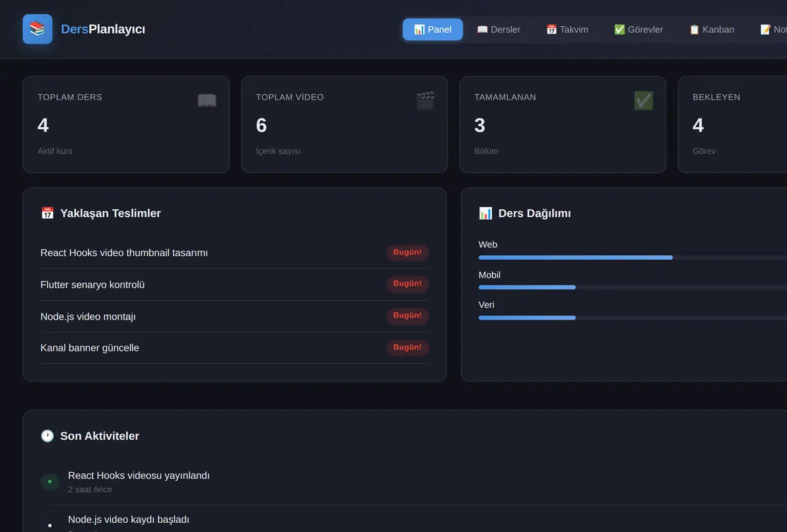Screen dimensions: 787x532
Task: Click the Veri distribution progress bar
Action: [633, 317]
